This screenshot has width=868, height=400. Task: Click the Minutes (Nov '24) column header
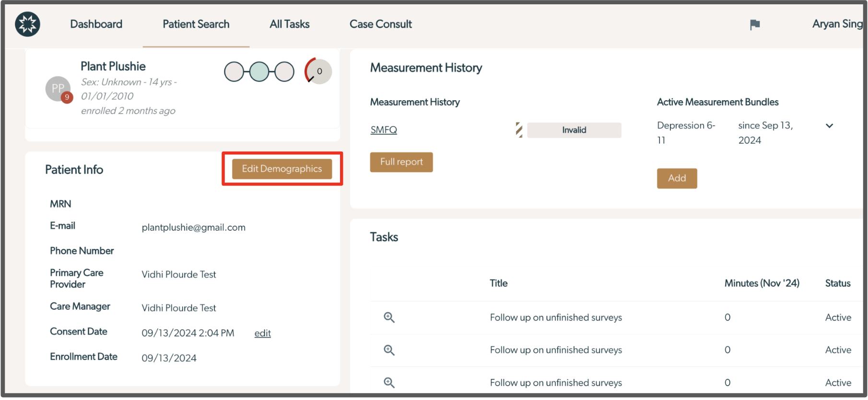pos(762,283)
